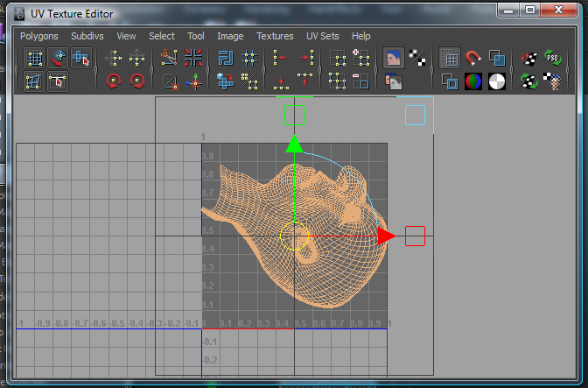Click the Flip UVs icon
The height and width of the screenshot is (388, 588).
tap(114, 59)
